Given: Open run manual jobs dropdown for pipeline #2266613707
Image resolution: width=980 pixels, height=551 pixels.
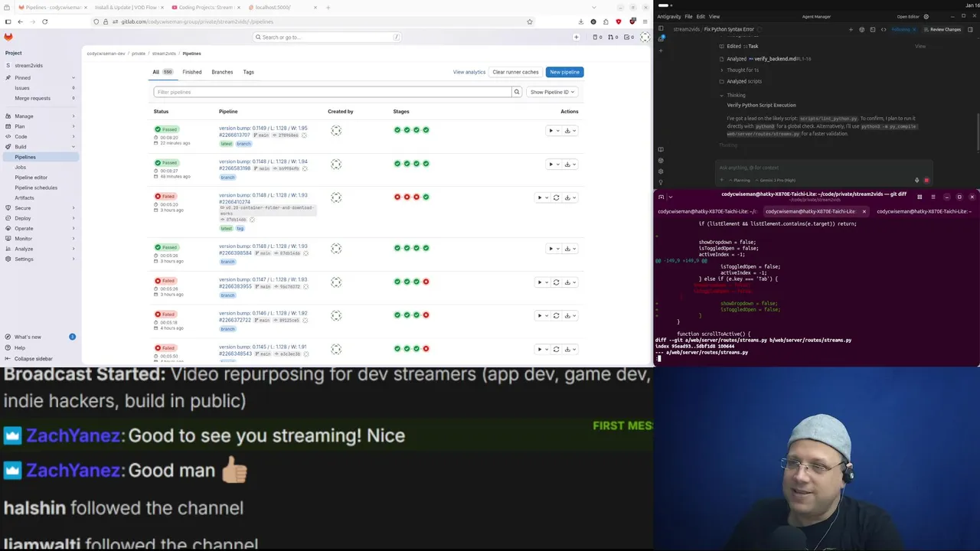Looking at the screenshot, I should click(554, 131).
